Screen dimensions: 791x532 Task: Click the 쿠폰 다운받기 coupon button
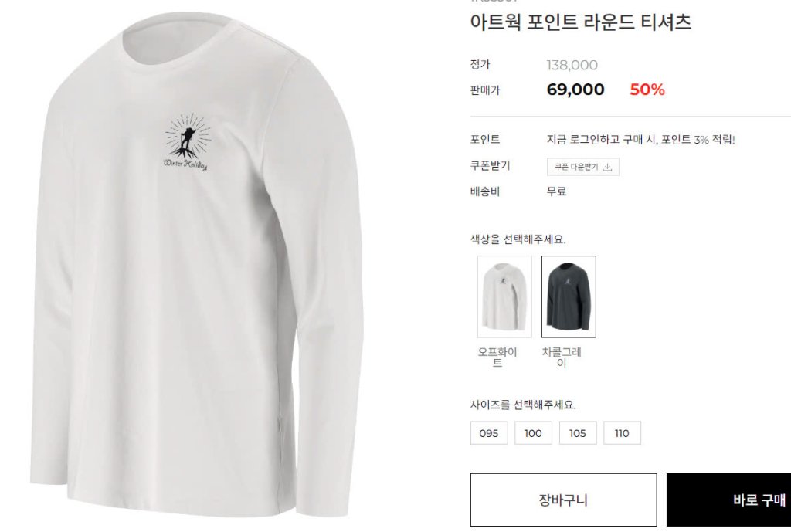point(582,167)
